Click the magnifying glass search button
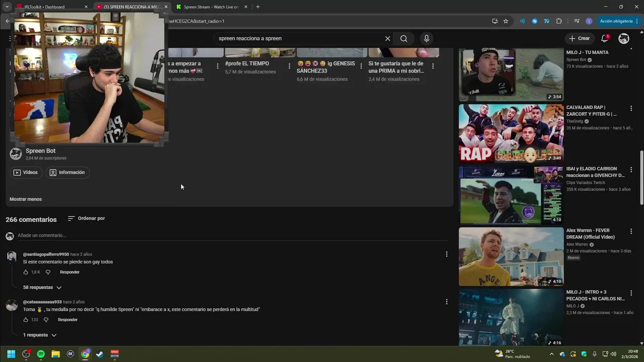This screenshot has width=644, height=362. tap(404, 39)
